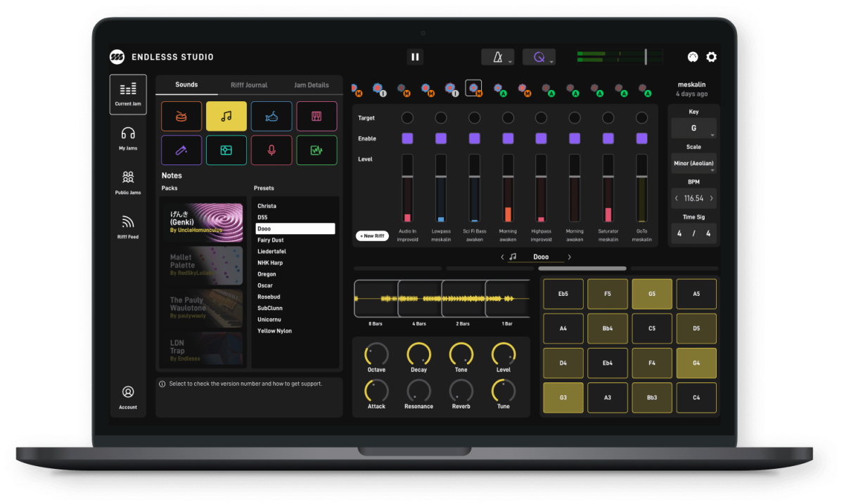The width and height of the screenshot is (844, 504).
Task: Trigger the G5 pad
Action: point(652,294)
